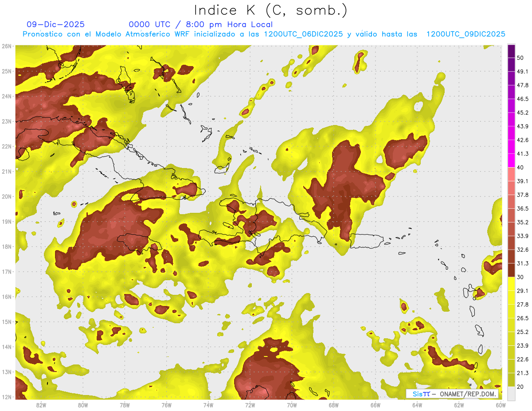Screen dimensions: 532x411
Task: Click the '64W' longitude axis label
Action: pos(417,405)
